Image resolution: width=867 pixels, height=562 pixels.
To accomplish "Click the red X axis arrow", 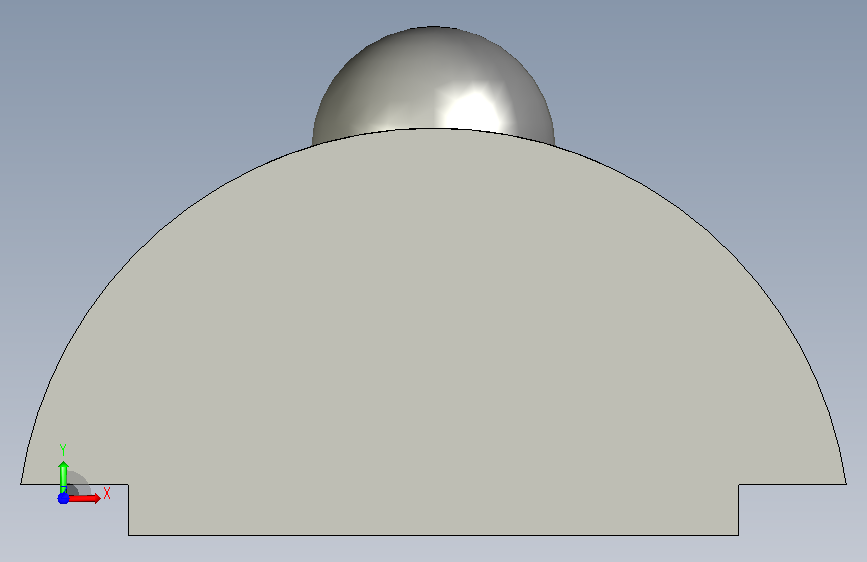I will 85,498.
